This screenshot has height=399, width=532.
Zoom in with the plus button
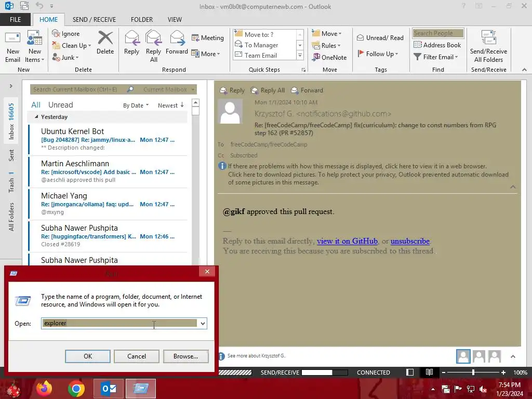click(503, 373)
